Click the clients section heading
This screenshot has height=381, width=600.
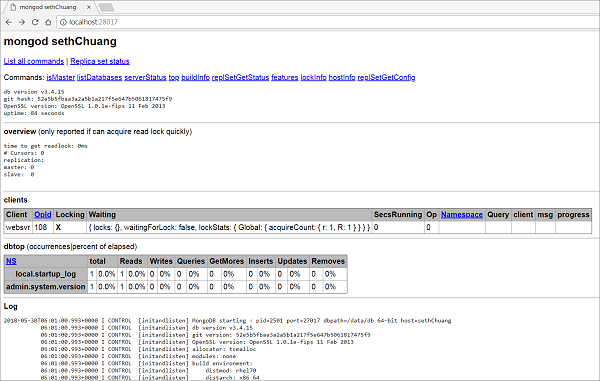tap(16, 200)
